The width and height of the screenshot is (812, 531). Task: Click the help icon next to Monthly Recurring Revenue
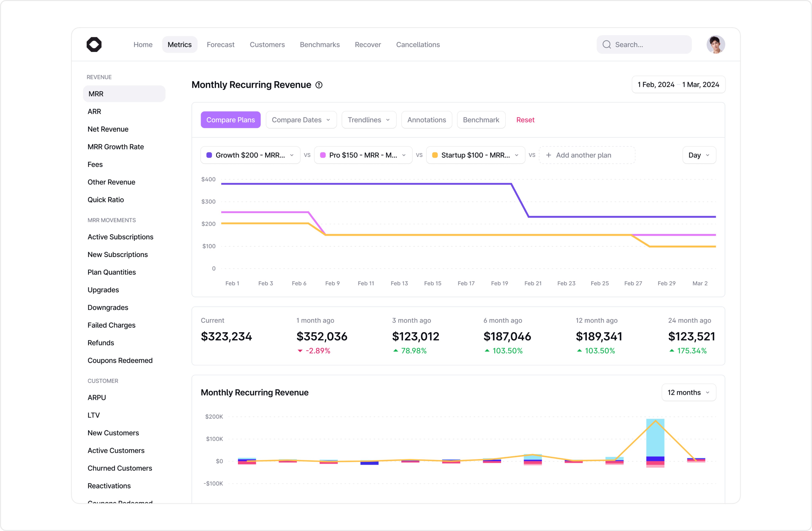pyautogui.click(x=319, y=85)
